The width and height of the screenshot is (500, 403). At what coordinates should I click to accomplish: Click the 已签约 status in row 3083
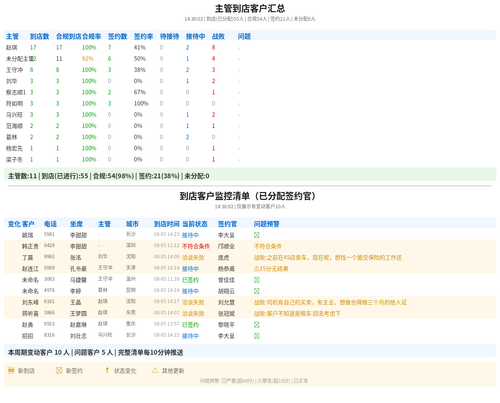point(190,280)
